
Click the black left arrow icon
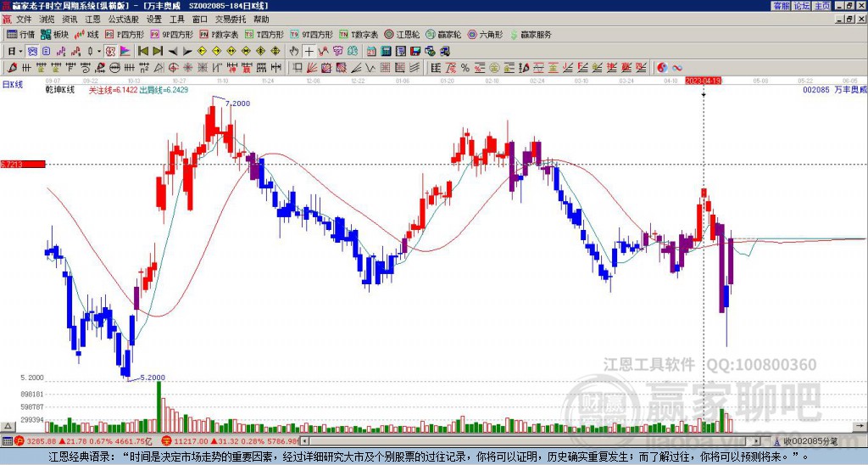click(x=173, y=52)
